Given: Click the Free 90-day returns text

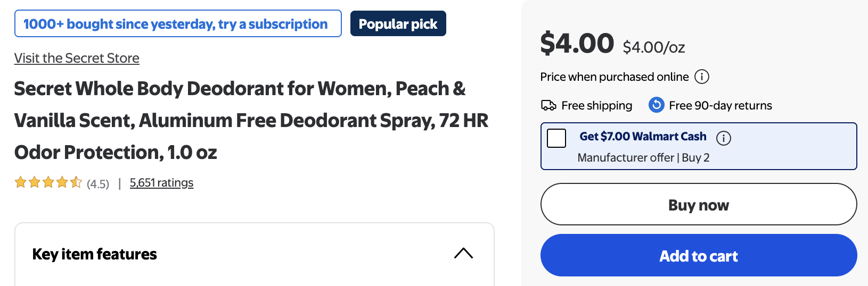Looking at the screenshot, I should (720, 105).
